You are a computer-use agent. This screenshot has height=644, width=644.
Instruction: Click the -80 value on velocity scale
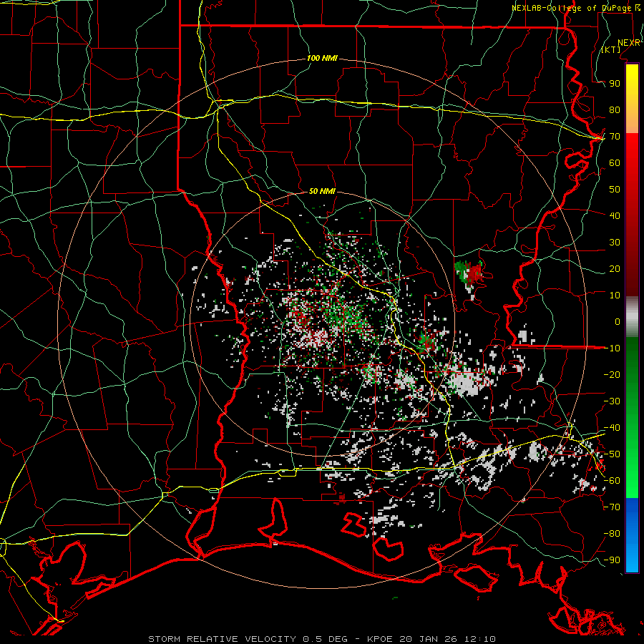612,534
